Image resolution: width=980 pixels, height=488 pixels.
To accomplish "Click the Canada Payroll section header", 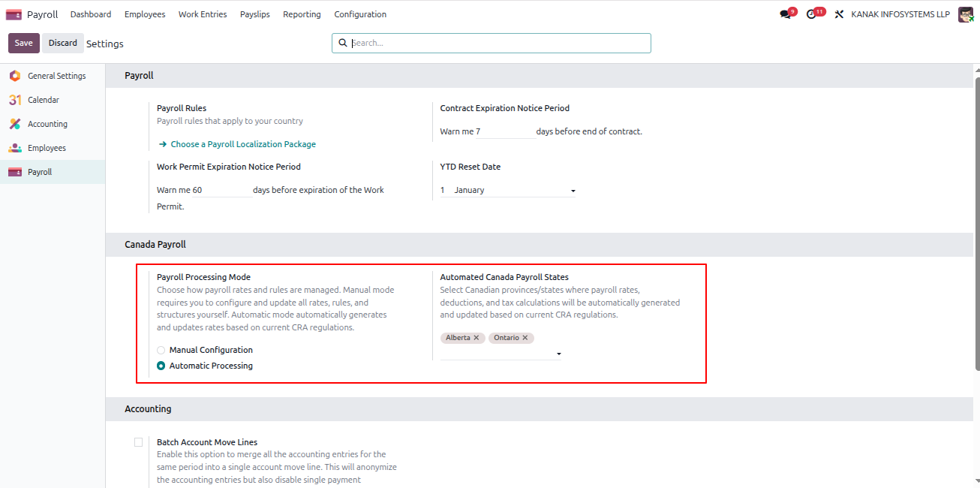I will (x=155, y=245).
